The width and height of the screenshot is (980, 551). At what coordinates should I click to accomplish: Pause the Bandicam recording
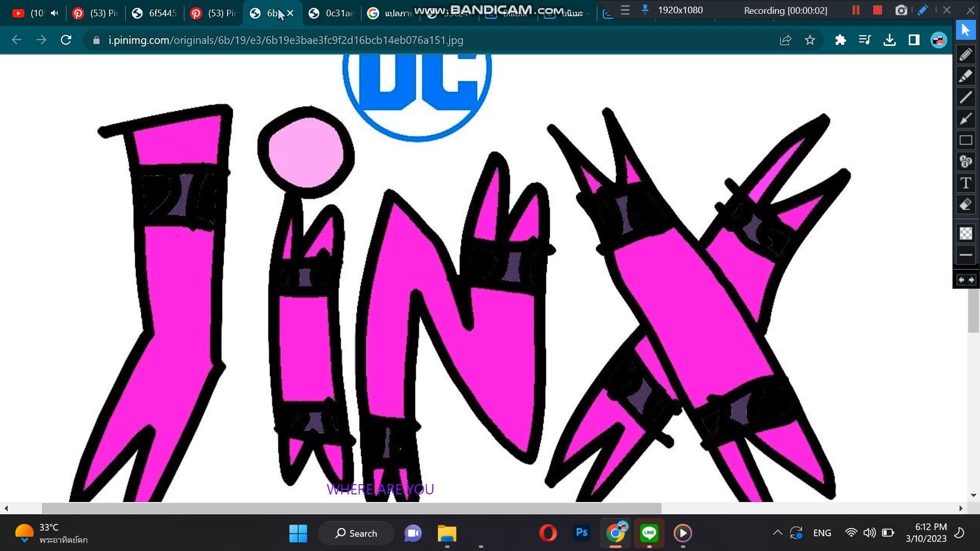tap(856, 10)
